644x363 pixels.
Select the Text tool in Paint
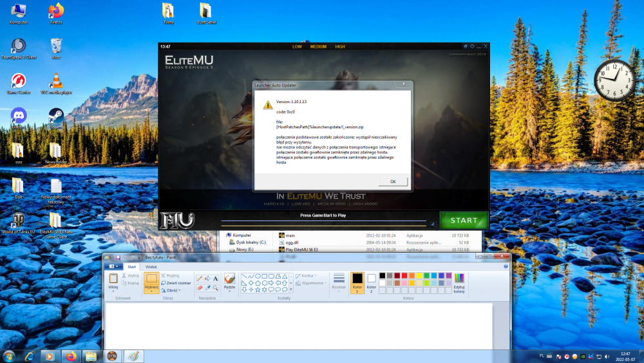[x=215, y=279]
